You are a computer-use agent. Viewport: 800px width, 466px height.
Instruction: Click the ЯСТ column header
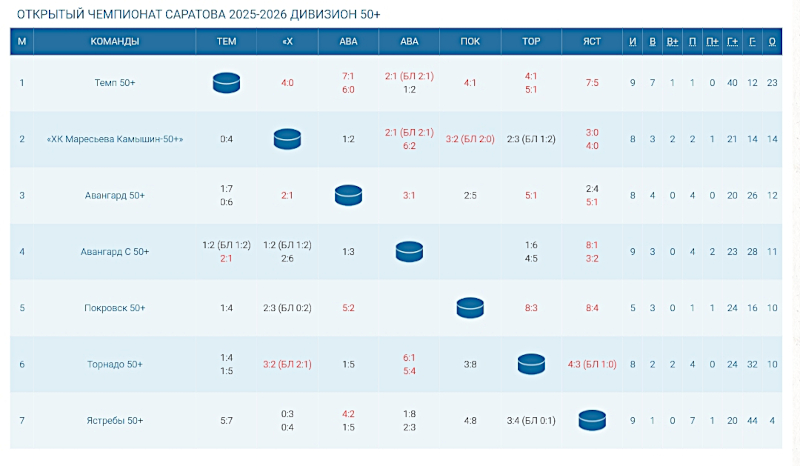(592, 41)
